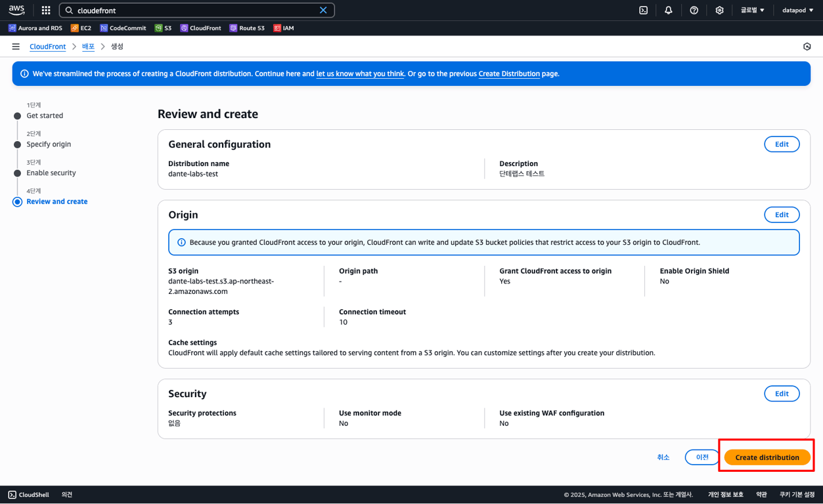Screen dimensions: 823x504
Task: Expand the datapod account dropdown
Action: (x=798, y=10)
